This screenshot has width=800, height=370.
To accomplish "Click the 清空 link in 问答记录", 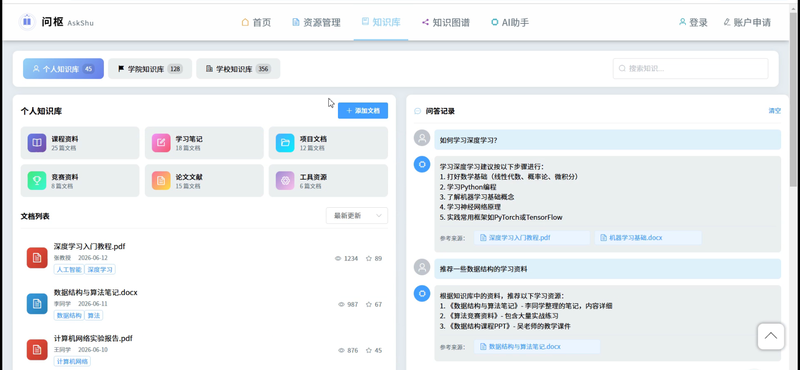I will pyautogui.click(x=774, y=111).
